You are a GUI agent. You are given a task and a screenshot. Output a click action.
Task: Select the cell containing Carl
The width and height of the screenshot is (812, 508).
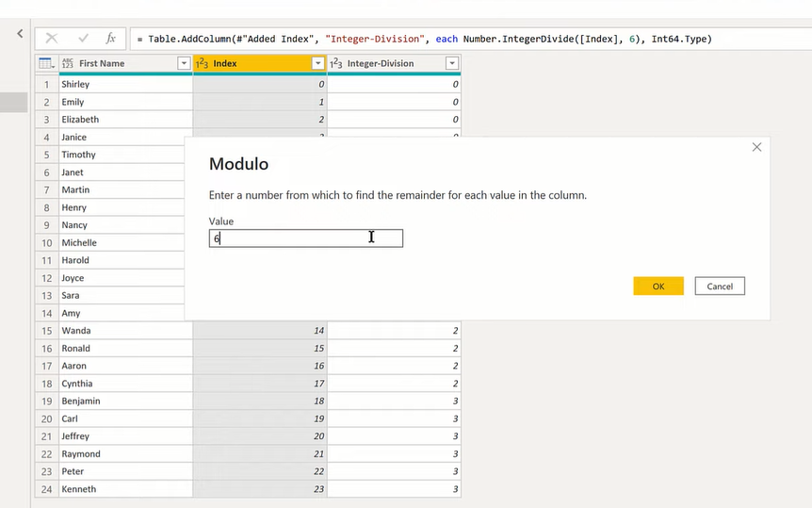[x=126, y=418]
